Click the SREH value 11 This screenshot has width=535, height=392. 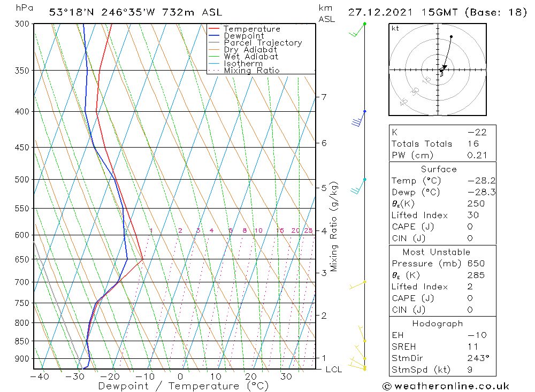473,347
